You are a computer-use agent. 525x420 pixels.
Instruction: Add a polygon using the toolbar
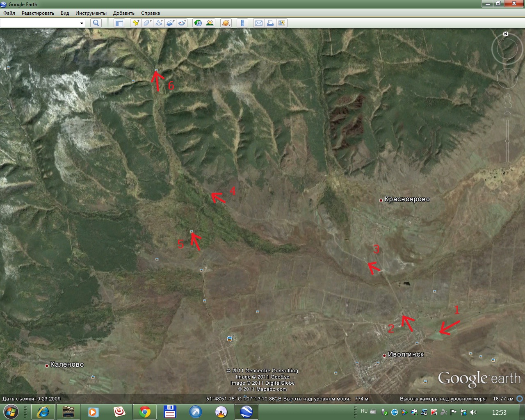click(147, 23)
